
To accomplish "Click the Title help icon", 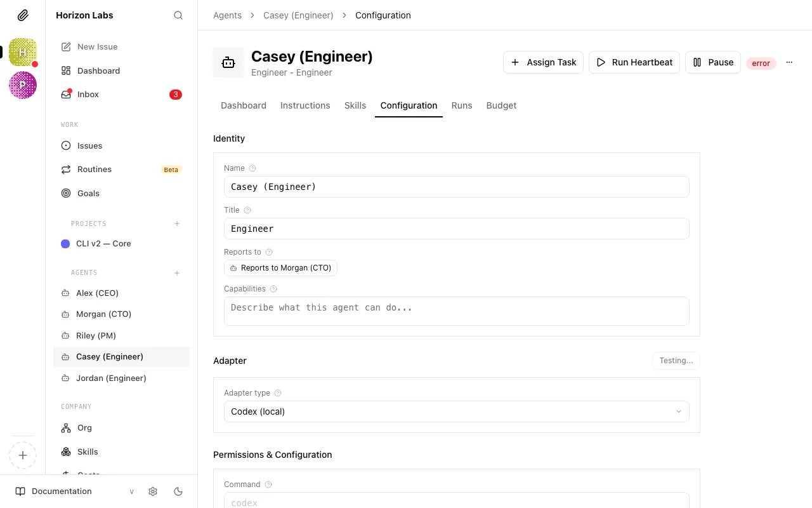I will click(x=247, y=210).
